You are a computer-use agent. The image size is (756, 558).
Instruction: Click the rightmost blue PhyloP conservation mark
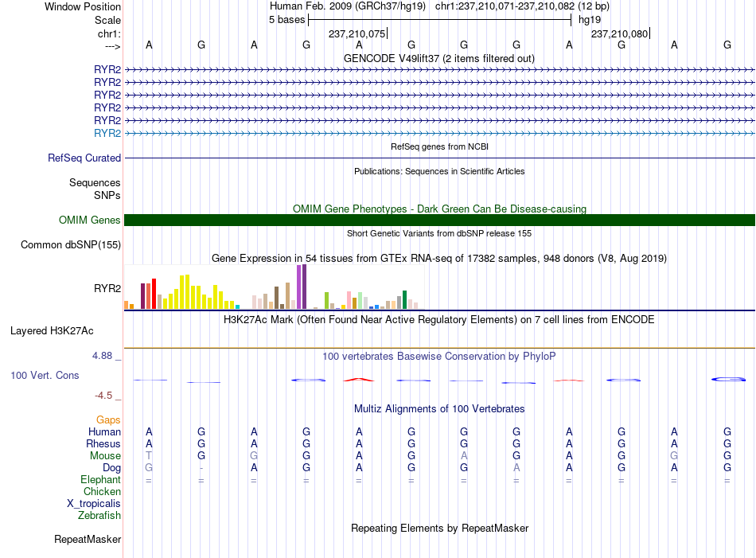pyautogui.click(x=728, y=379)
